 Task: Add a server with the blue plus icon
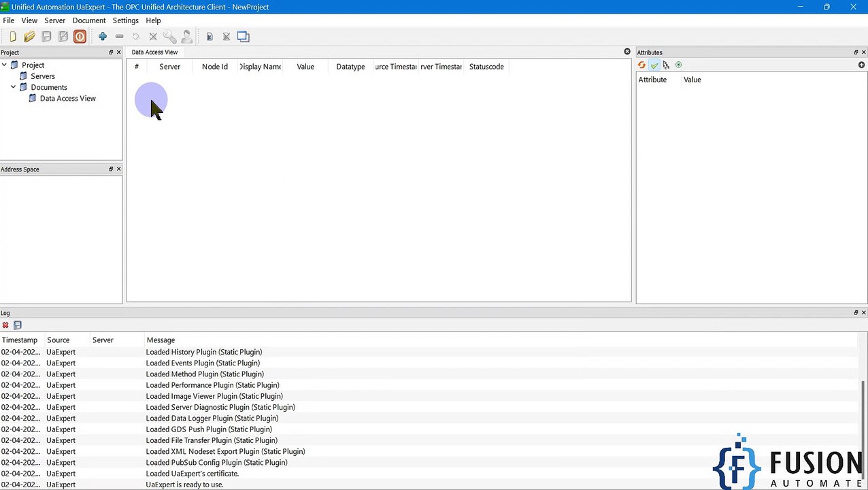coord(103,37)
